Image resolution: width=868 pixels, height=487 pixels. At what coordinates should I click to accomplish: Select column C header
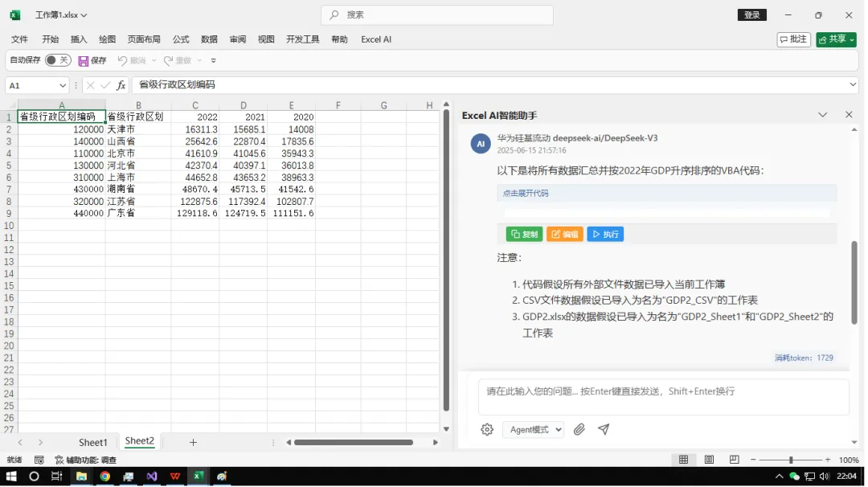coord(194,105)
